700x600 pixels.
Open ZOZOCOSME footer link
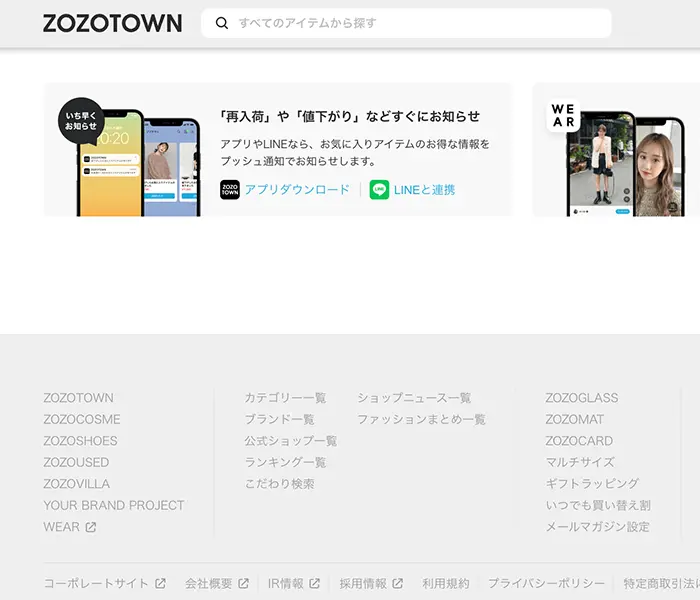[82, 419]
